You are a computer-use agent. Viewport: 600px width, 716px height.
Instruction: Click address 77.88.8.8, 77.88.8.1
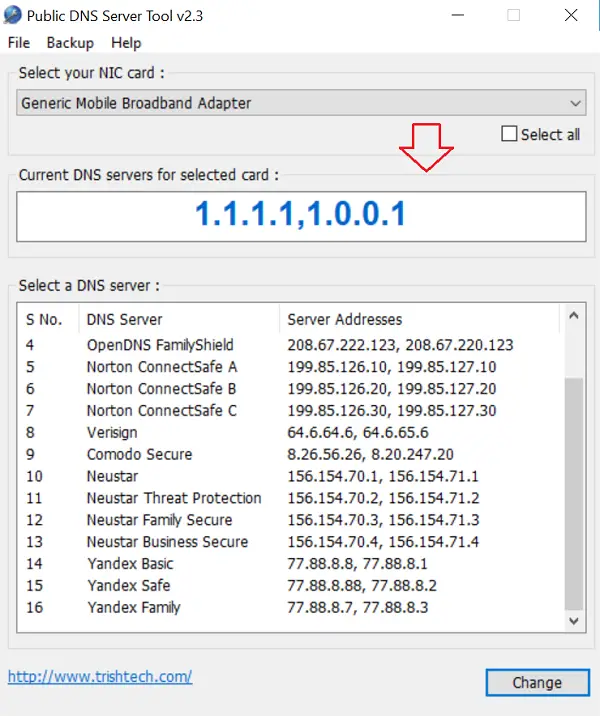click(x=357, y=564)
